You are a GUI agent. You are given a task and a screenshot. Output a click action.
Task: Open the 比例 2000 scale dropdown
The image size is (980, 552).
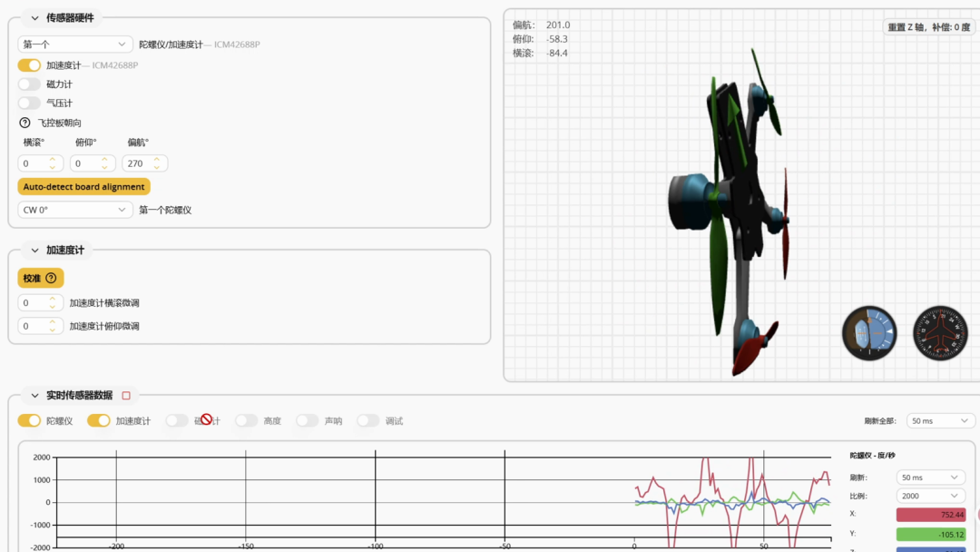pos(930,496)
